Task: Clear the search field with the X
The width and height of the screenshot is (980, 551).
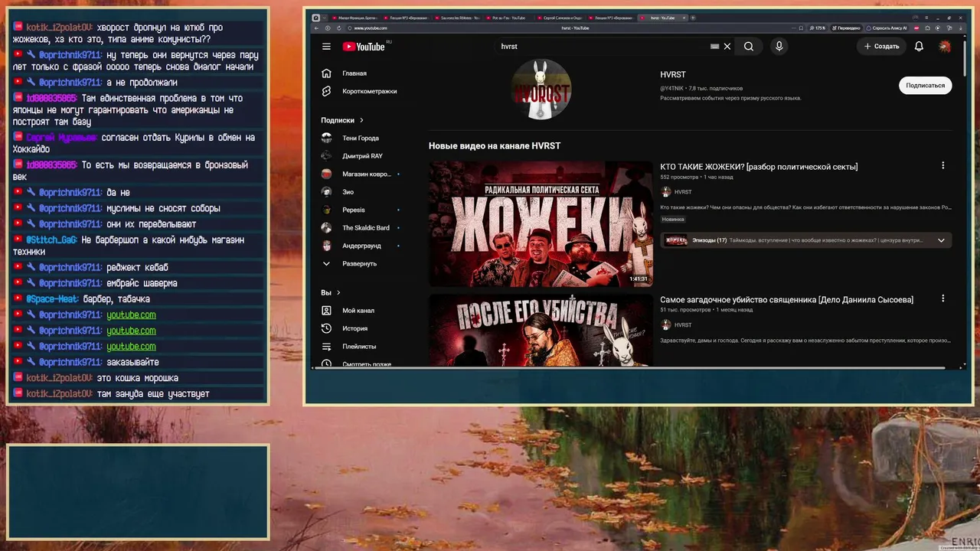Action: pyautogui.click(x=727, y=47)
